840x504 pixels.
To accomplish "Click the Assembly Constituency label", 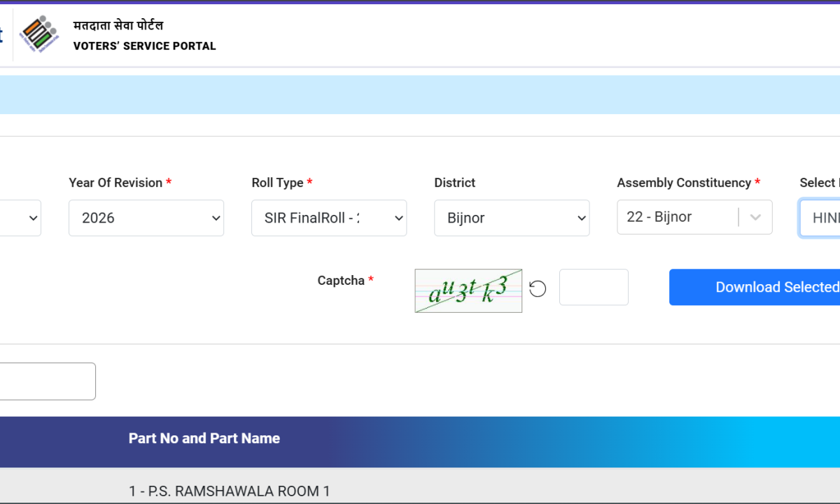I will [684, 183].
